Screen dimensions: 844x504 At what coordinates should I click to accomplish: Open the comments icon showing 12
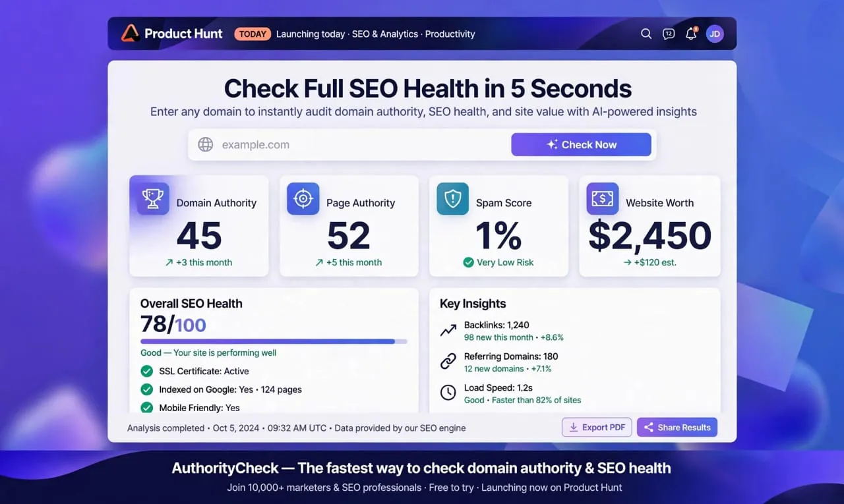pos(669,34)
